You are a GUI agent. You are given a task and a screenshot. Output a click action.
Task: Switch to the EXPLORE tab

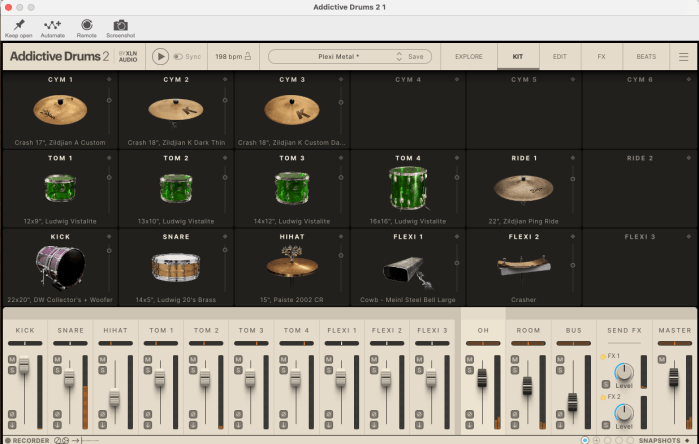[468, 57]
